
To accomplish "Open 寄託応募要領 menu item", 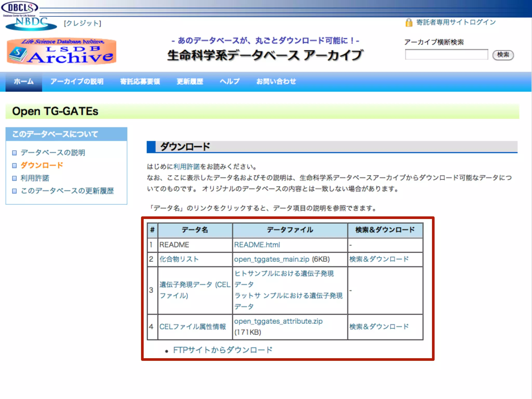I will (140, 82).
